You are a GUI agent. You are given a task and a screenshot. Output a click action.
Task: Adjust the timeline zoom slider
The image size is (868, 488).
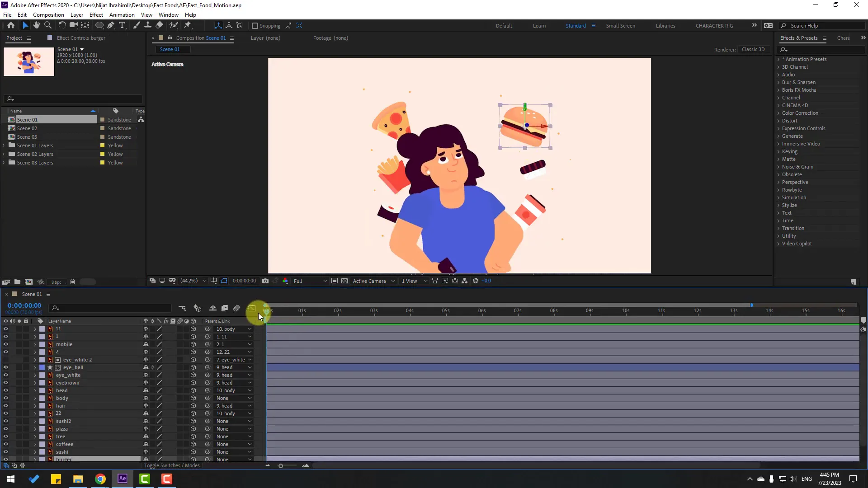tap(281, 465)
